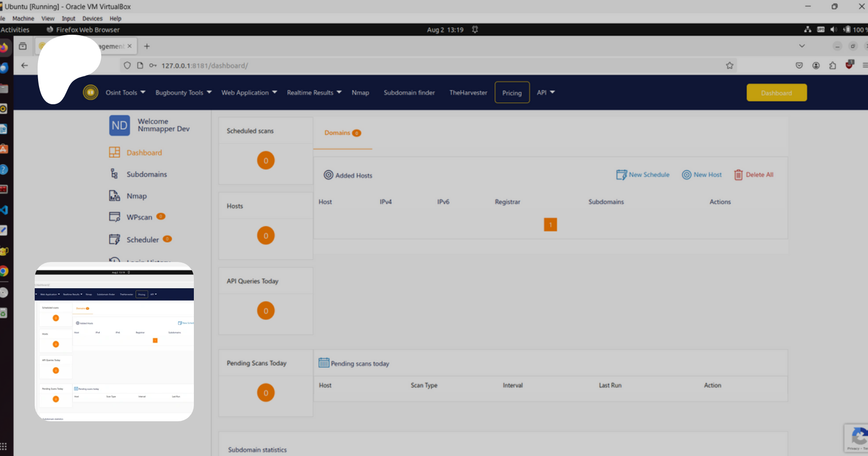Click the Delete All trash icon

click(x=738, y=175)
